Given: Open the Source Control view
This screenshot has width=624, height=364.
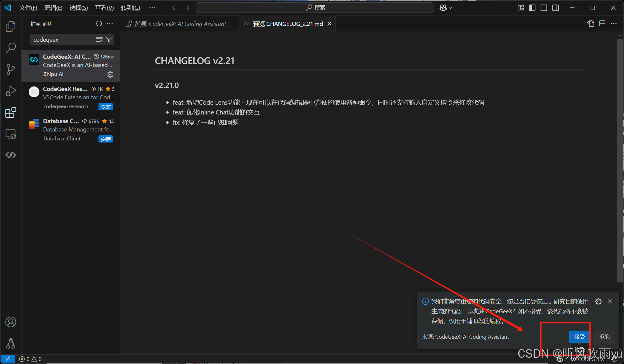Looking at the screenshot, I should [x=11, y=69].
